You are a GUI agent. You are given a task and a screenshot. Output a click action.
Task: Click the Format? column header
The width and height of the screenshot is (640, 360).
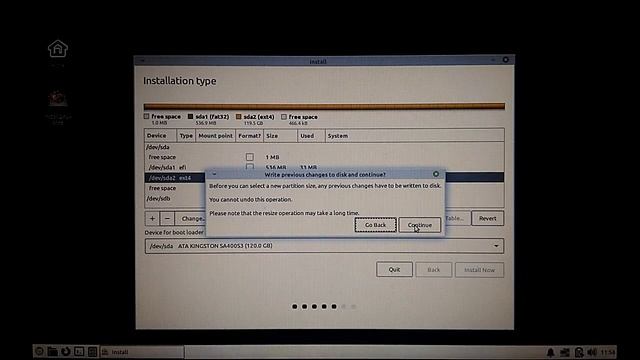point(249,136)
